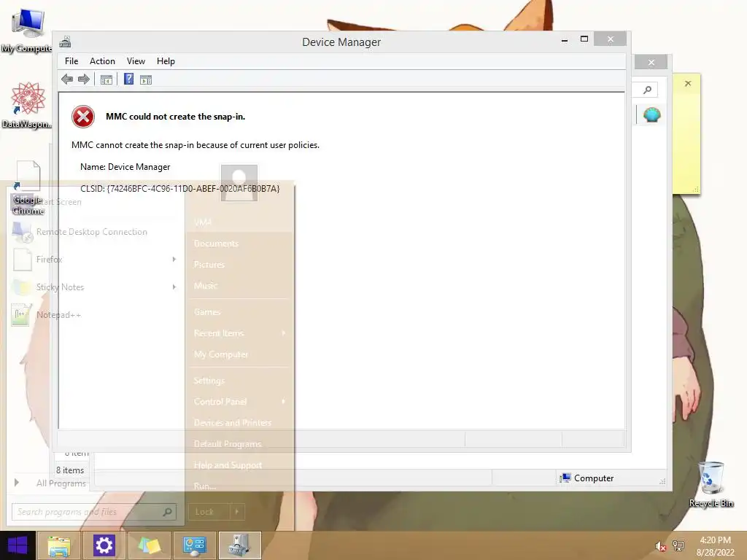Image resolution: width=747 pixels, height=560 pixels.
Task: Expand the Firefox submenu arrow
Action: click(174, 260)
